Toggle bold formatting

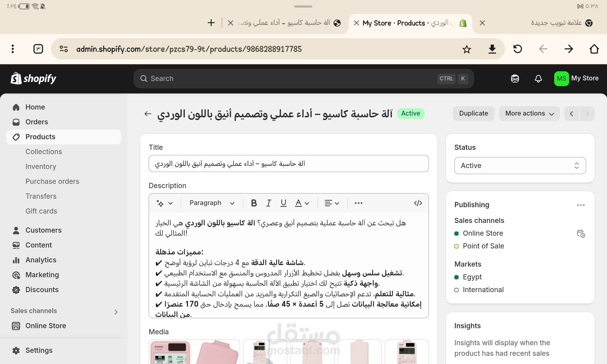tap(254, 203)
